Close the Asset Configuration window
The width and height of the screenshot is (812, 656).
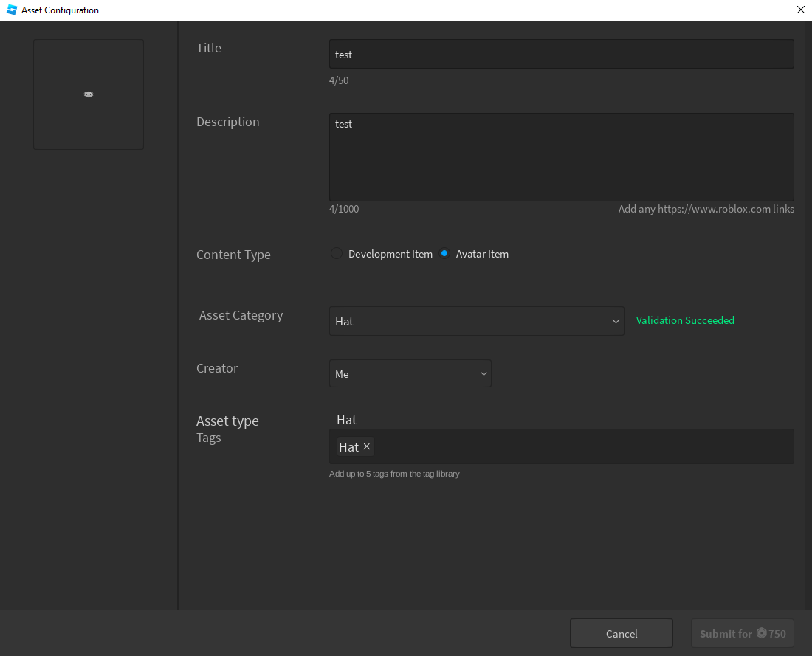pos(800,10)
